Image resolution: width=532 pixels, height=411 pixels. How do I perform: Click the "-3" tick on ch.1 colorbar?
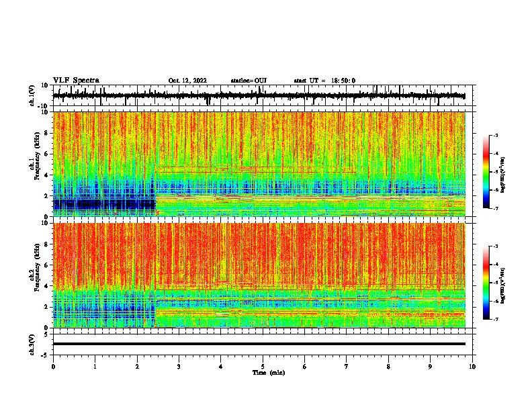pyautogui.click(x=496, y=135)
